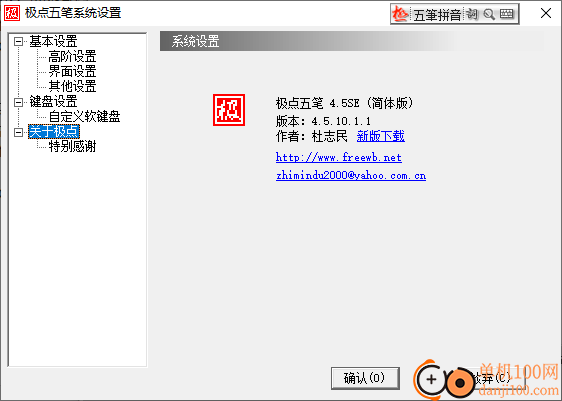Screen dimensions: 562x401
Task: Click the red 极 logo in about panel
Action: coord(229,110)
